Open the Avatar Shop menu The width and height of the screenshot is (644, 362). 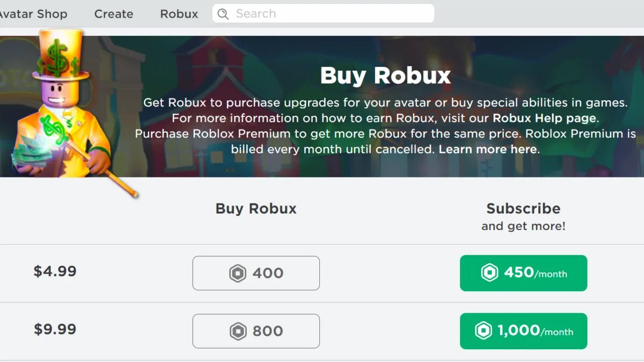coord(33,14)
